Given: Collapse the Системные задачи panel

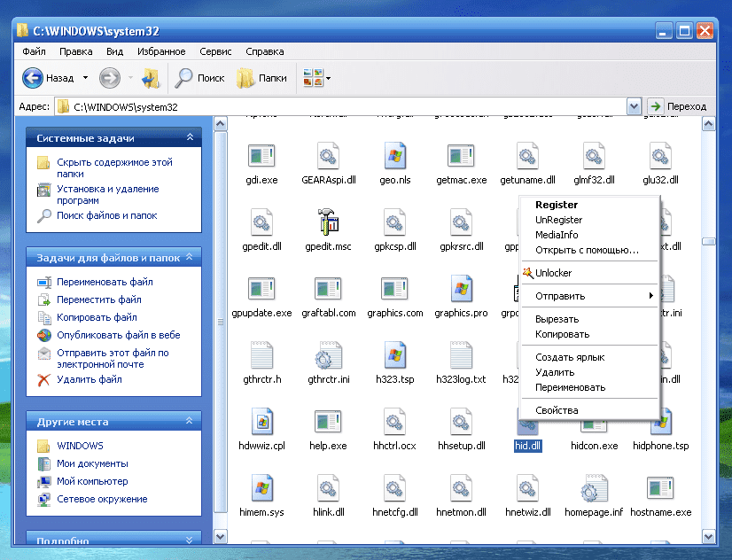Looking at the screenshot, I should pos(190,137).
